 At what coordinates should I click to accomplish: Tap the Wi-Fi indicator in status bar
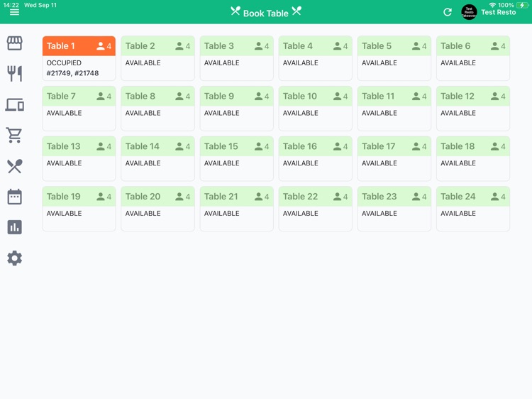492,5
